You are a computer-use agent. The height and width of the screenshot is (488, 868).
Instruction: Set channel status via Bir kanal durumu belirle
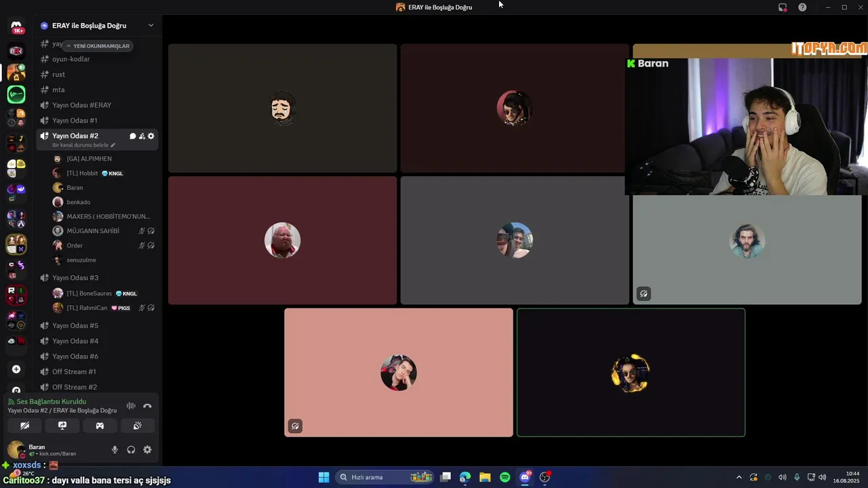84,145
